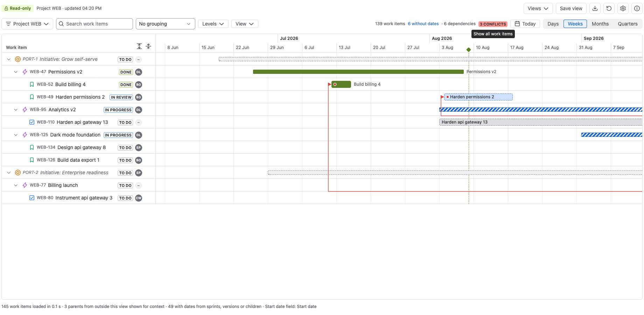Click the IN REVIEW status on WEB-49

click(121, 97)
